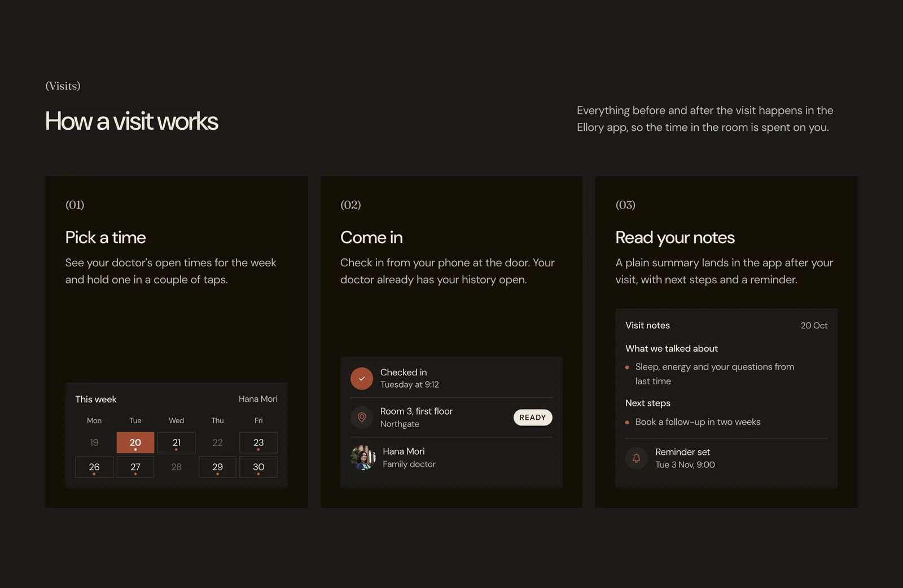Click the 'Come in' card heading
903x588 pixels.
(x=371, y=238)
